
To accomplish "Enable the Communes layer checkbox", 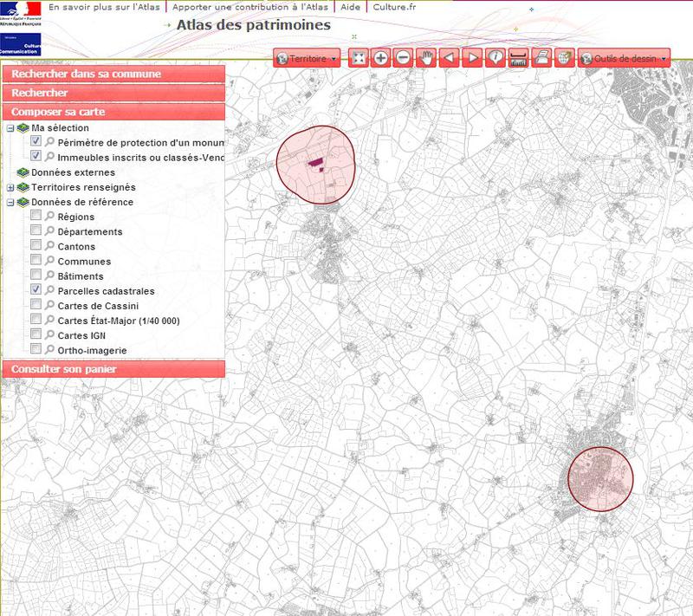I will click(x=36, y=261).
